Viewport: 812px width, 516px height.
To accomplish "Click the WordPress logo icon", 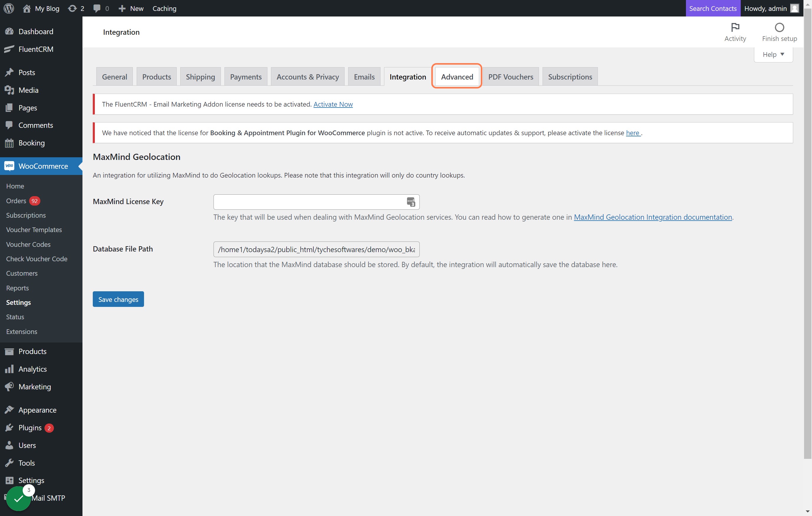I will point(9,8).
